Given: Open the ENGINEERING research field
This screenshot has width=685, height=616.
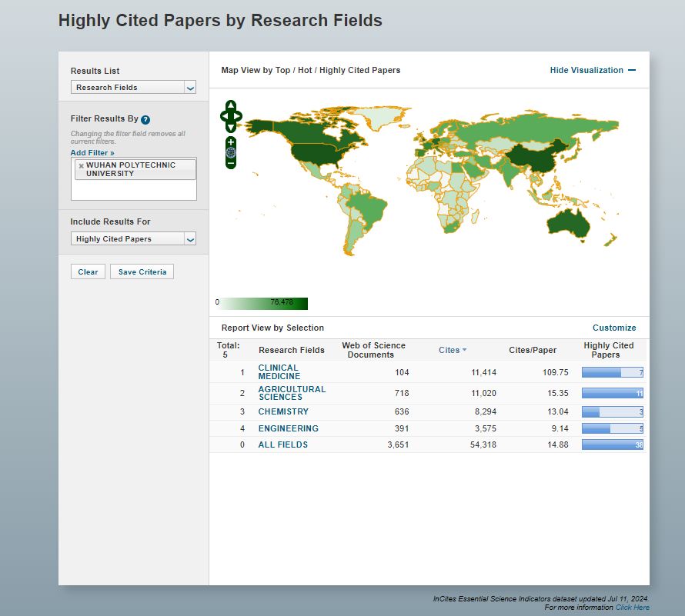Looking at the screenshot, I should [x=289, y=428].
